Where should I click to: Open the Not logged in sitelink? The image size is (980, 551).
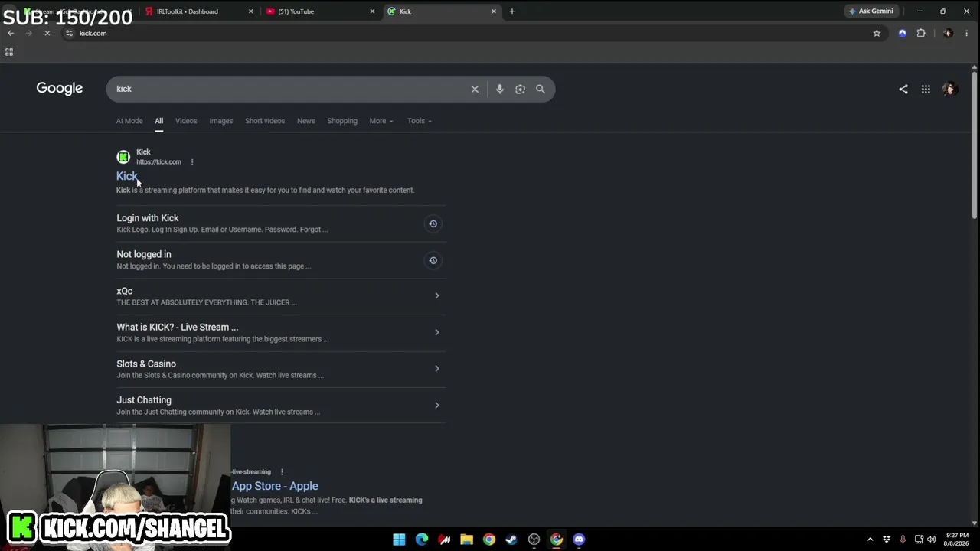click(x=144, y=254)
